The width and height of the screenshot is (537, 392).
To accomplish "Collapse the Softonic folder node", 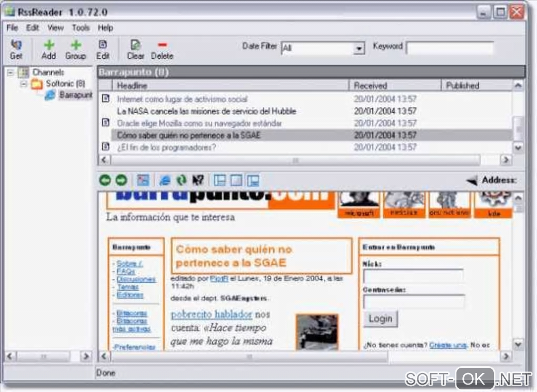I will [23, 84].
